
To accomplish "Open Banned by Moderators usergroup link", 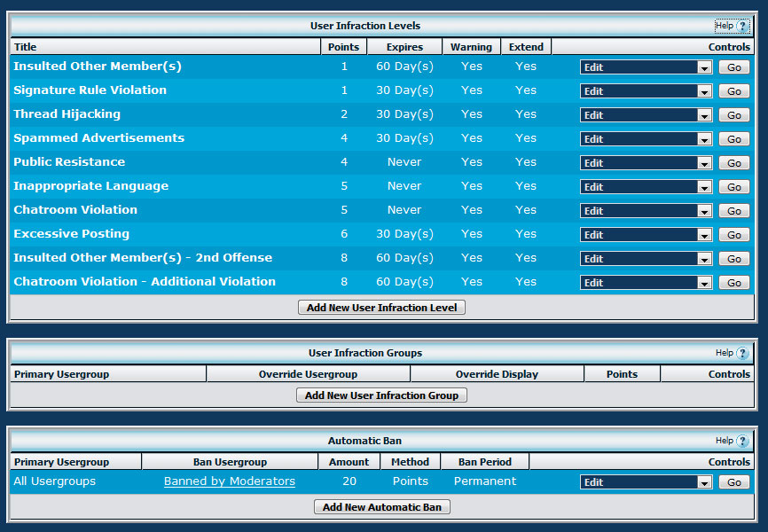I will 230,481.
